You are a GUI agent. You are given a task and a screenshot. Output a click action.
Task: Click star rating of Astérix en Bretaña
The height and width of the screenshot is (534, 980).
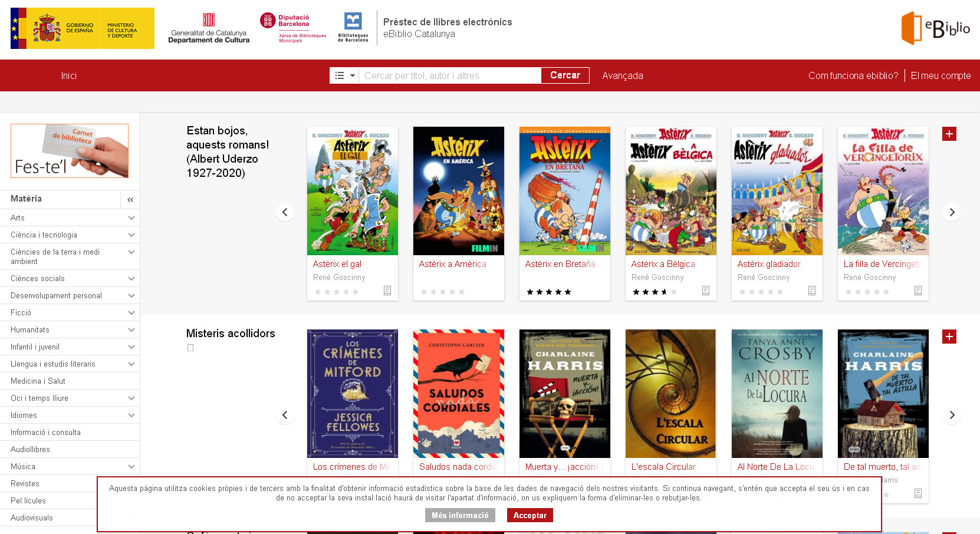coord(549,292)
